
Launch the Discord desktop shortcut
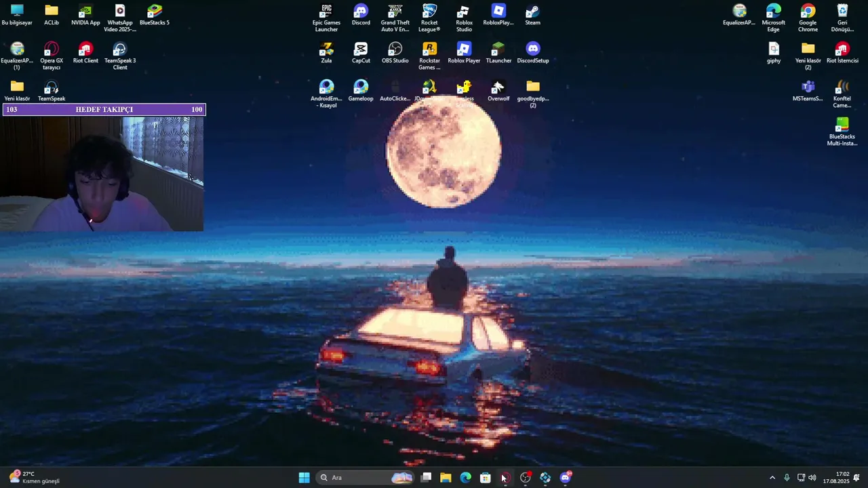pyautogui.click(x=361, y=15)
